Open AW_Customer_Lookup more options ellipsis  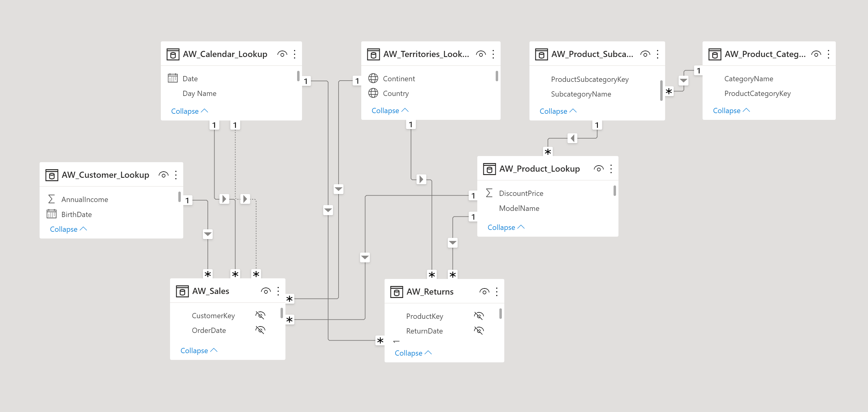click(176, 175)
